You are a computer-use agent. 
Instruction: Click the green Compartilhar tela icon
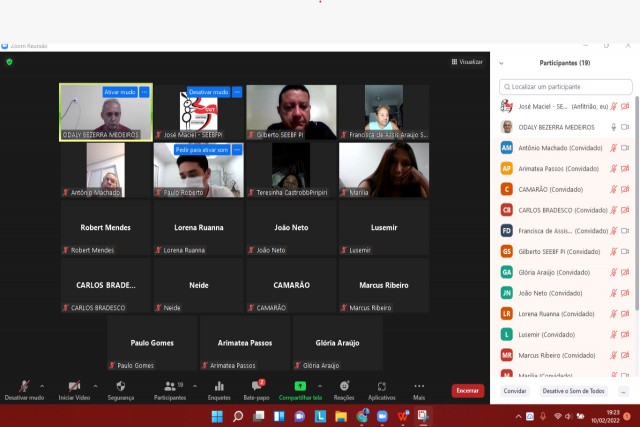point(300,386)
